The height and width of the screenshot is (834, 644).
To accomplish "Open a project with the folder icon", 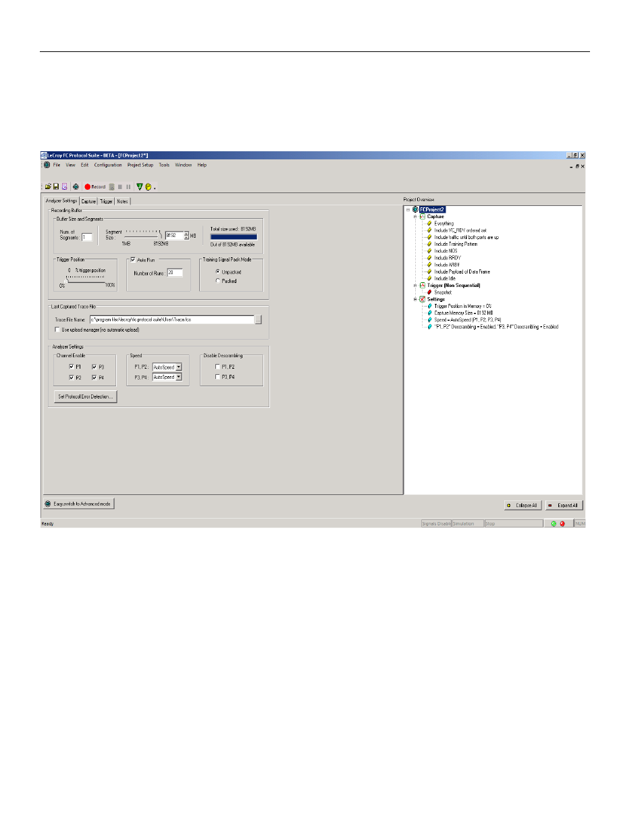I will pyautogui.click(x=48, y=187).
